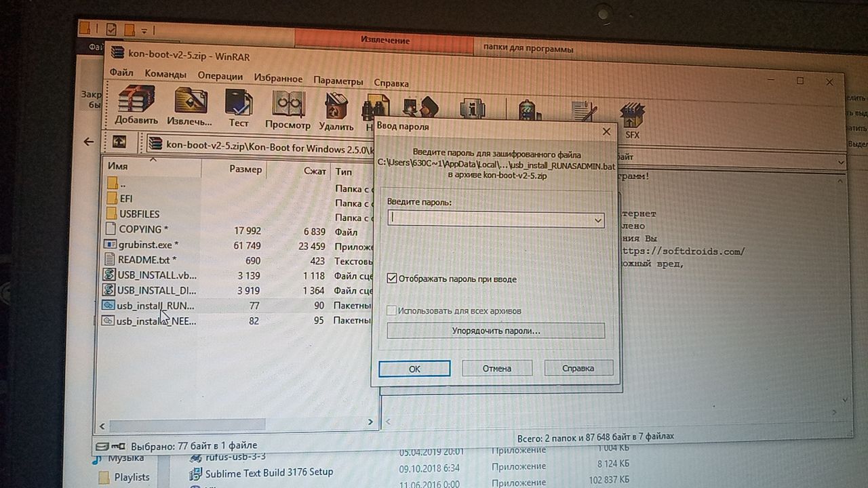Open the Файл menu in WinRAR

click(121, 72)
